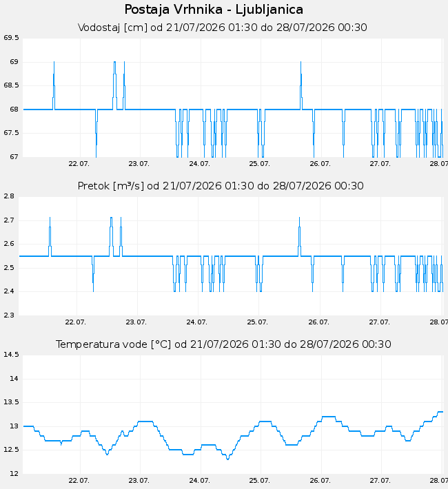Click the 67.5 tick on Vodostaj axis
This screenshot has width=448, height=489.
click(11, 133)
